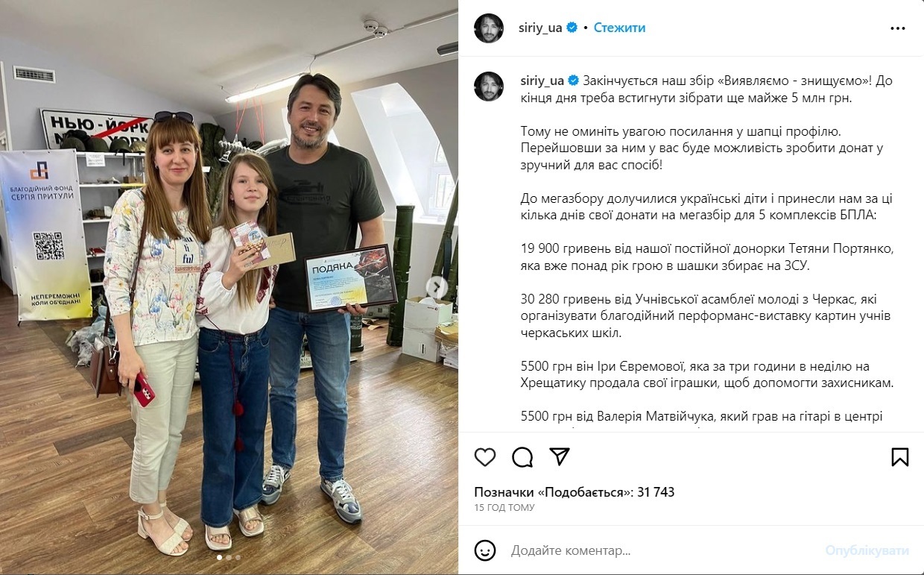Screen dimensions: 924x575
Task: Click the post photo of three people
Action: [x=229, y=287]
